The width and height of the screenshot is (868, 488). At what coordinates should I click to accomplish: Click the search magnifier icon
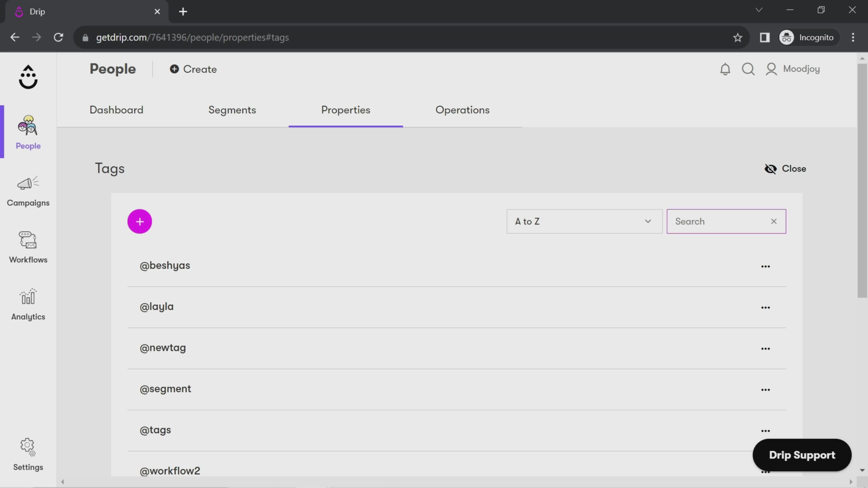tap(749, 68)
